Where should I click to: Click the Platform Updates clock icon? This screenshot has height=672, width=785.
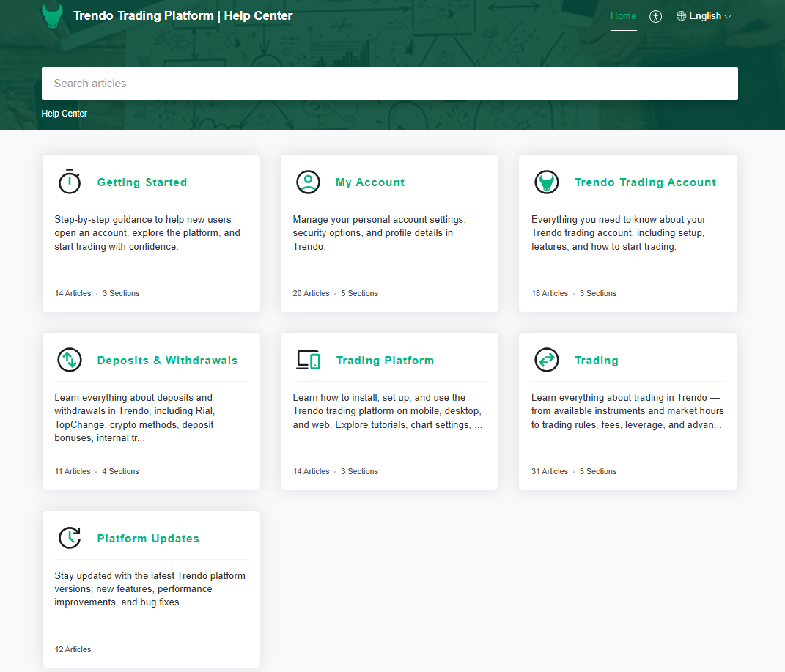pyautogui.click(x=70, y=538)
